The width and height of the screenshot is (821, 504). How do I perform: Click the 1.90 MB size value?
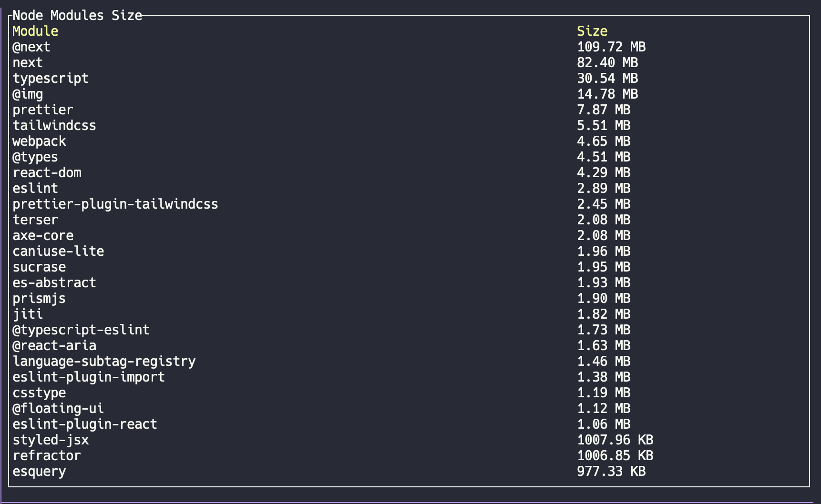click(x=604, y=299)
